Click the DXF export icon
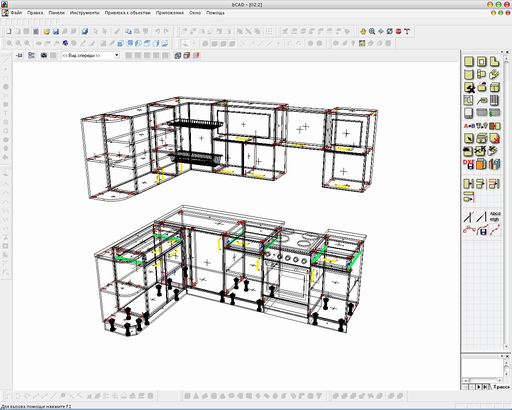The width and height of the screenshot is (512, 410). pyautogui.click(x=469, y=164)
